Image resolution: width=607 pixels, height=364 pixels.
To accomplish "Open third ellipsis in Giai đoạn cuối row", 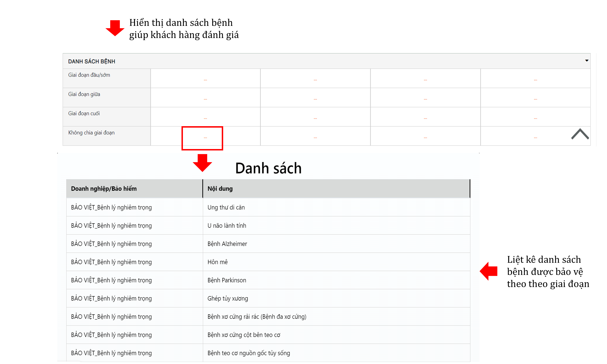I will click(425, 119).
